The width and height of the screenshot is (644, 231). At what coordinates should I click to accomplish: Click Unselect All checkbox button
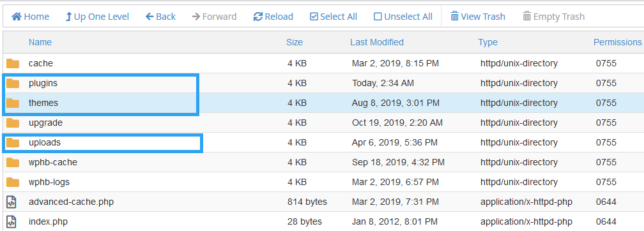pyautogui.click(x=403, y=17)
